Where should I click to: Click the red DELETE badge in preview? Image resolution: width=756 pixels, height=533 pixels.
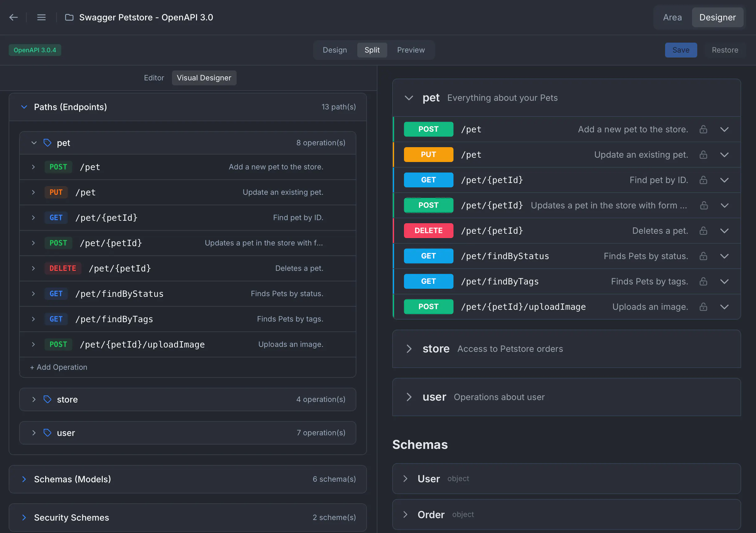428,231
